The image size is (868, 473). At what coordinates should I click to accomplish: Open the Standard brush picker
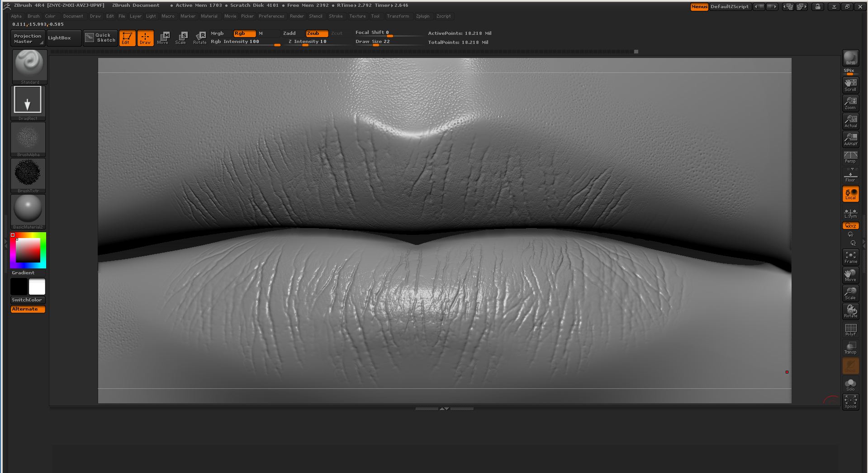pos(28,67)
